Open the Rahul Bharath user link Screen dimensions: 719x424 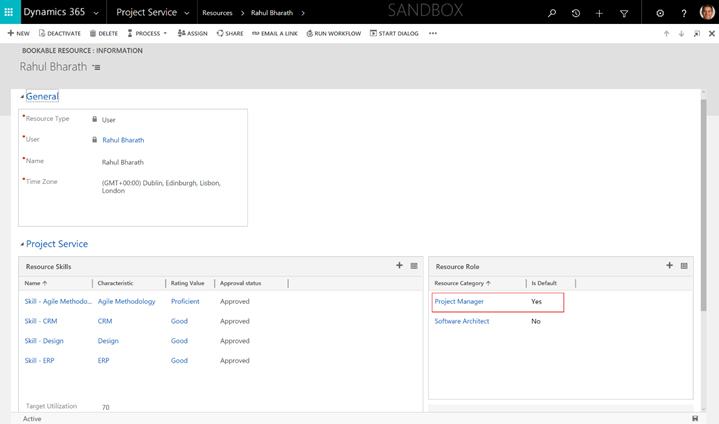click(123, 140)
